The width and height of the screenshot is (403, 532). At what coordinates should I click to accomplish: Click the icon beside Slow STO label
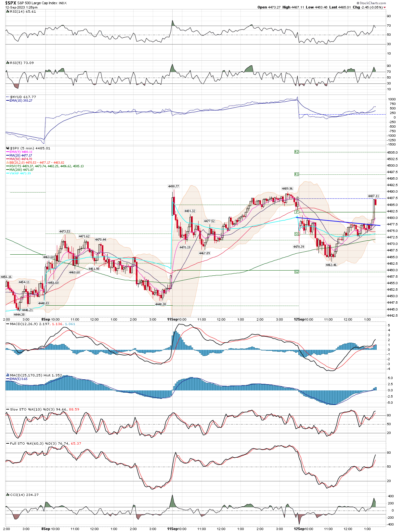pos(7,410)
